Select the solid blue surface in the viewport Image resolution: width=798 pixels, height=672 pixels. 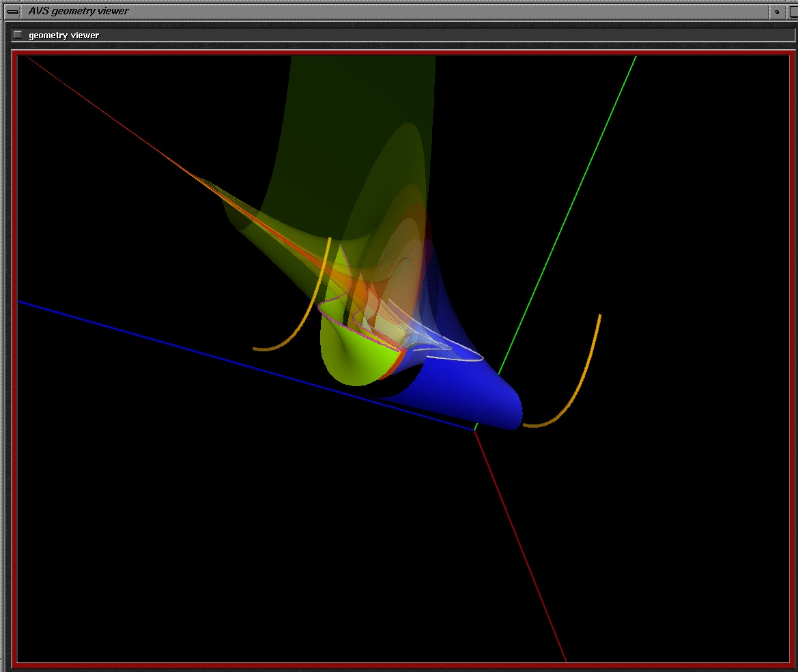tap(468, 392)
